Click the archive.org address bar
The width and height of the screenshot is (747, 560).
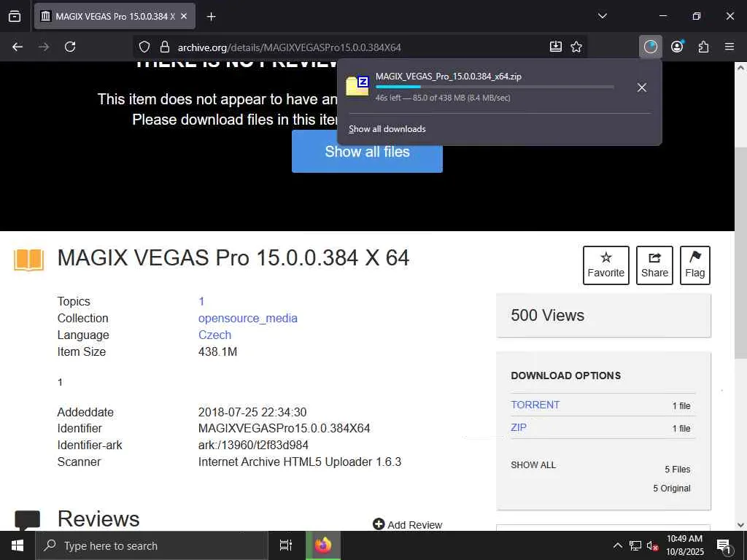pos(360,47)
